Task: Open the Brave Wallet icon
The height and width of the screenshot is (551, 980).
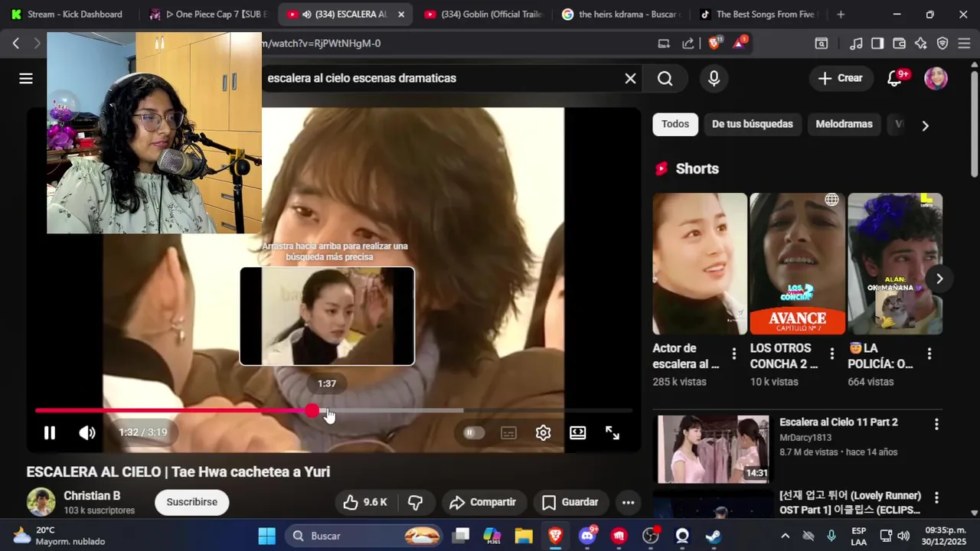Action: coord(899,44)
